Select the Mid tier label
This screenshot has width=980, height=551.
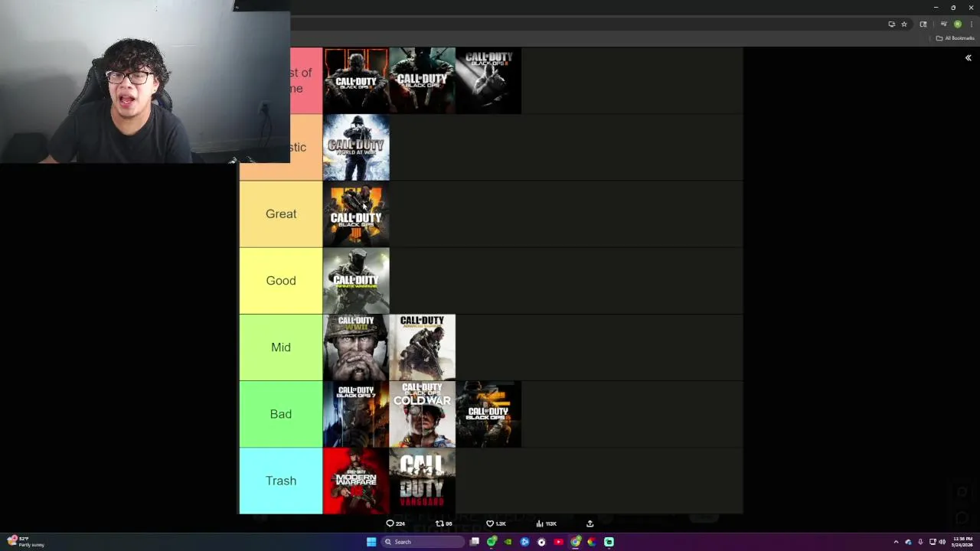(281, 347)
